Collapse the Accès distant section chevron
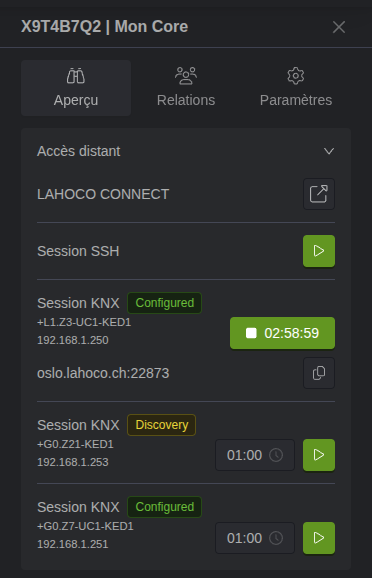Viewport: 372px width, 578px height. (x=329, y=151)
